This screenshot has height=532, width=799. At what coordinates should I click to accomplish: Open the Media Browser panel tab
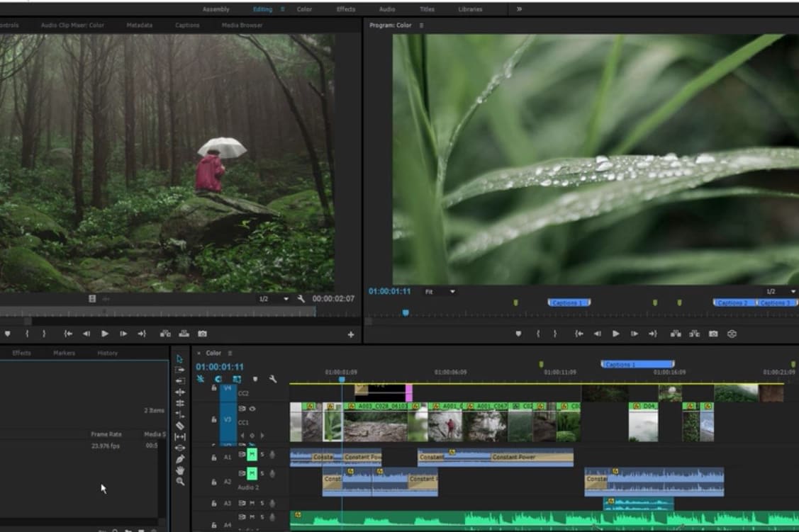click(x=242, y=26)
